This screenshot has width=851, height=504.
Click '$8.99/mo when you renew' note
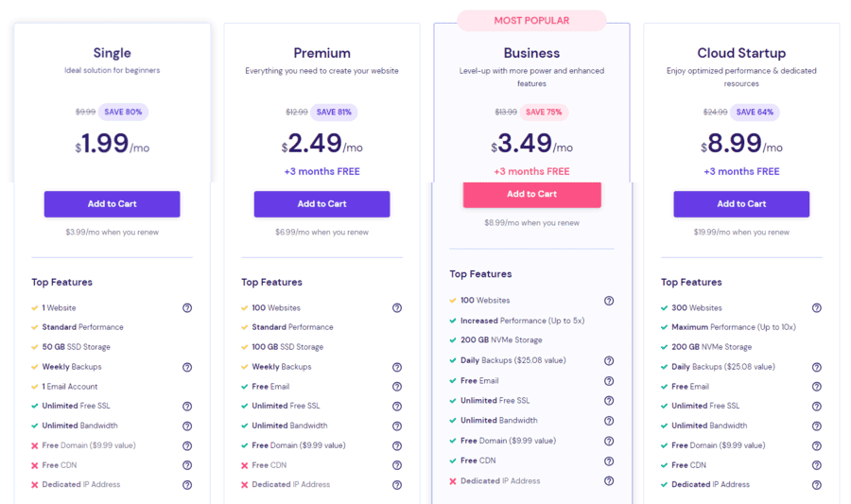[x=531, y=223]
